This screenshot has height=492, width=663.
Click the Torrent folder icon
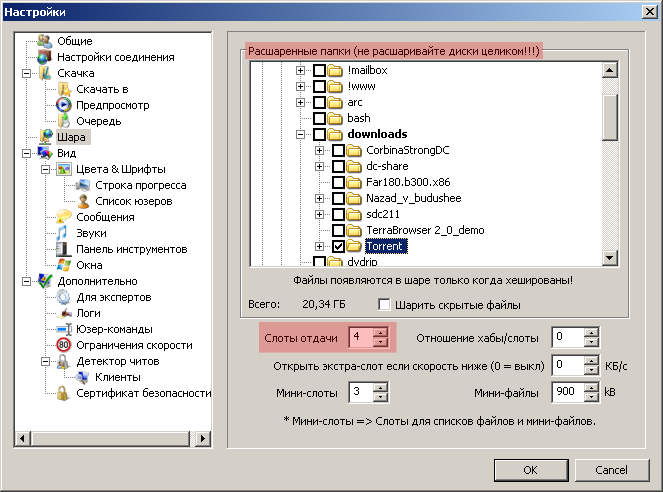[x=353, y=246]
